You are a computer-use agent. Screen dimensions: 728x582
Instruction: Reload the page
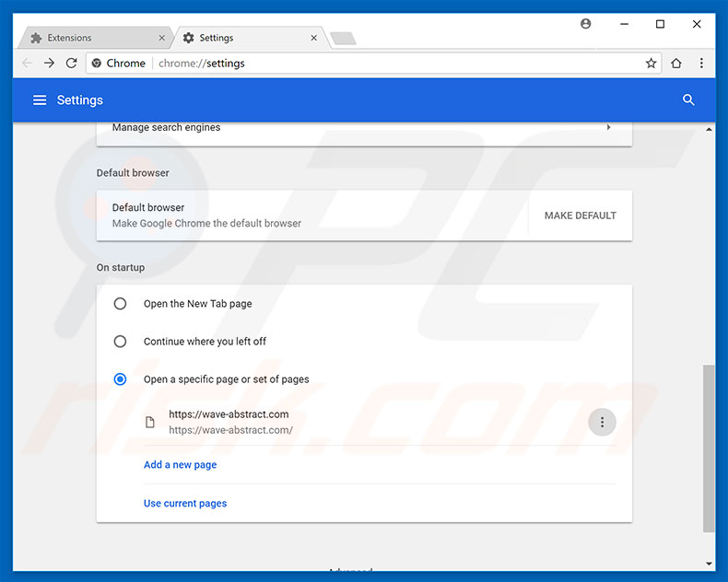click(x=72, y=64)
